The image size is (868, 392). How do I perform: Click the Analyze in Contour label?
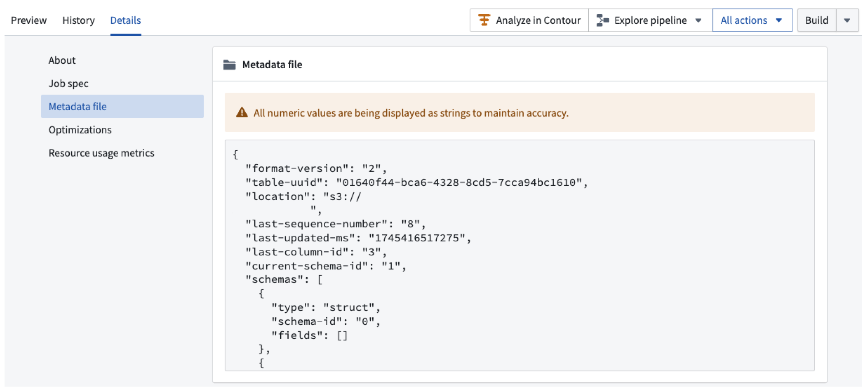pos(538,20)
